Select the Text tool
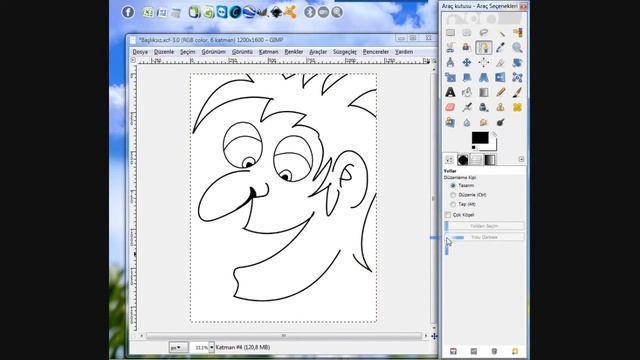 pyautogui.click(x=450, y=93)
